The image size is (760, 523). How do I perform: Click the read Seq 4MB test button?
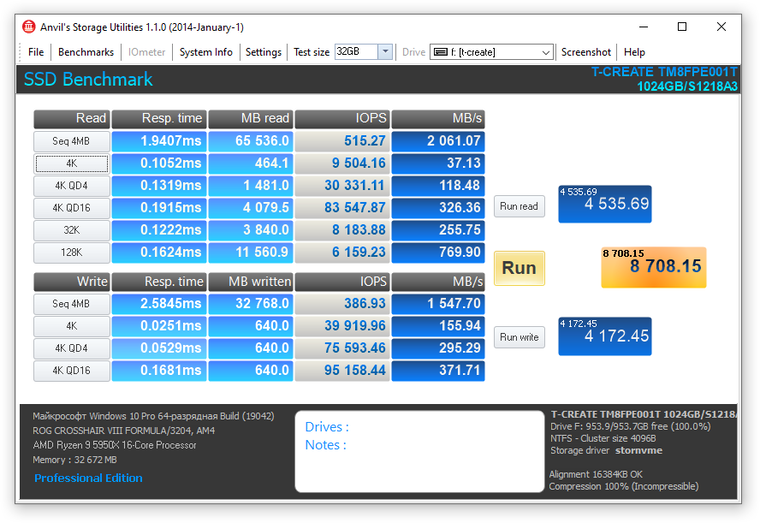(x=72, y=141)
